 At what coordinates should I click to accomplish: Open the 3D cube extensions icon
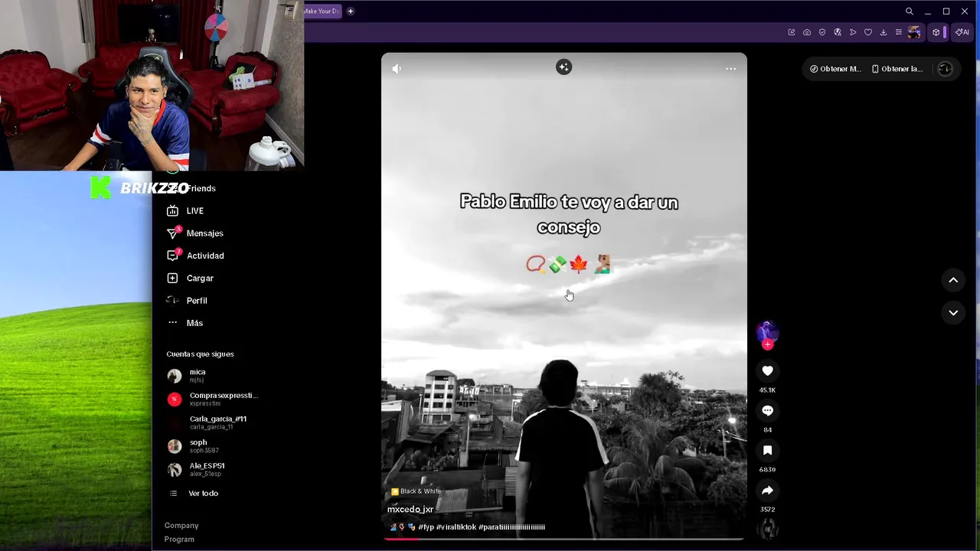(x=936, y=32)
